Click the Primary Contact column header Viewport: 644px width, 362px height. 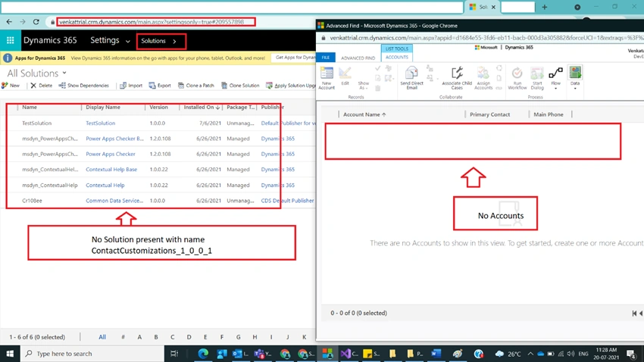click(489, 114)
